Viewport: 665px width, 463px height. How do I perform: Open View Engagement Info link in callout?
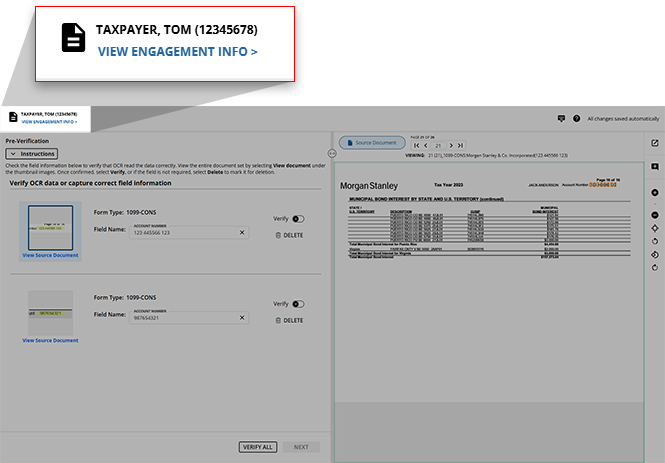177,51
